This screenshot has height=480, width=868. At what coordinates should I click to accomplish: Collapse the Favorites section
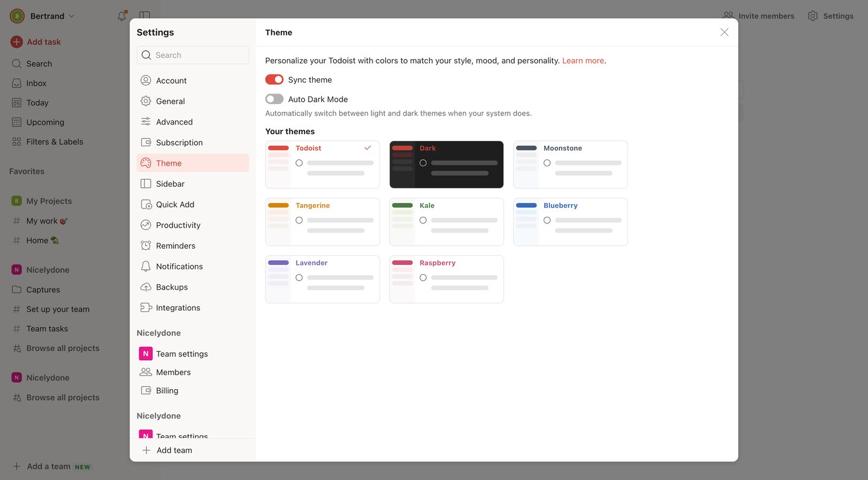pos(27,171)
